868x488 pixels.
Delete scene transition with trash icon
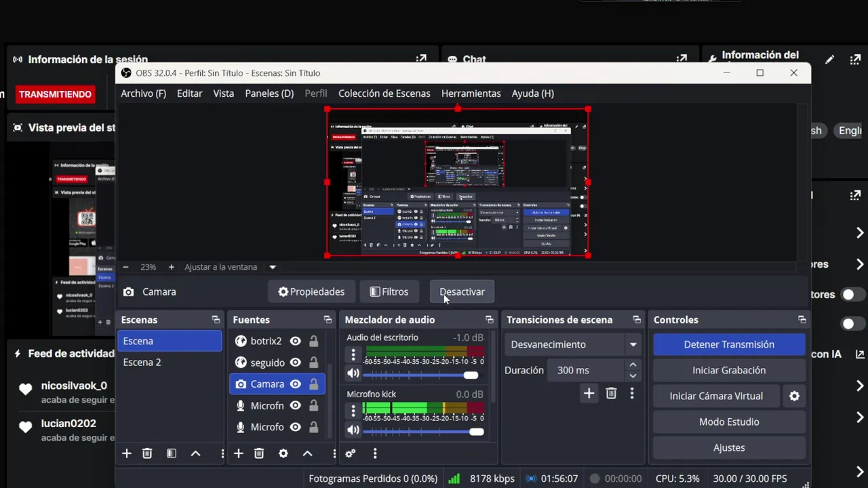click(611, 393)
